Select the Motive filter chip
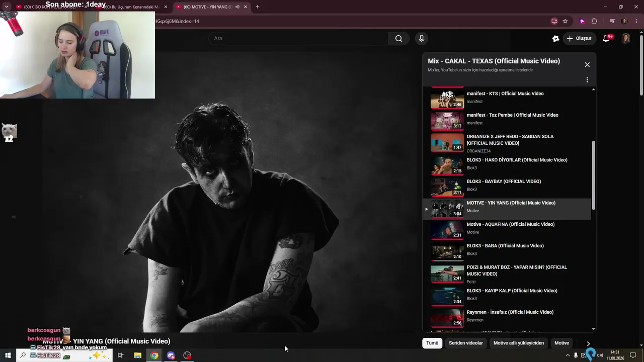Screen dimensions: 644x362 (561, 343)
